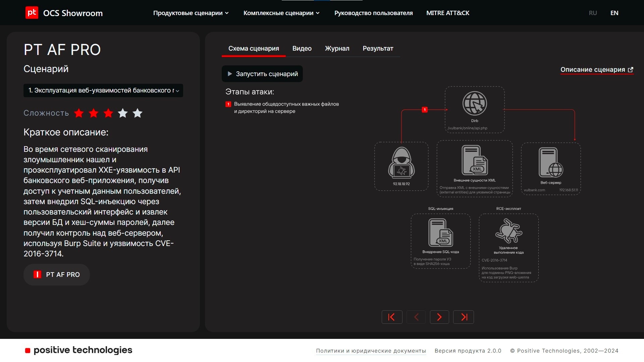Click Внешние сущности XML label
The height and width of the screenshot is (362, 644).
(x=475, y=180)
